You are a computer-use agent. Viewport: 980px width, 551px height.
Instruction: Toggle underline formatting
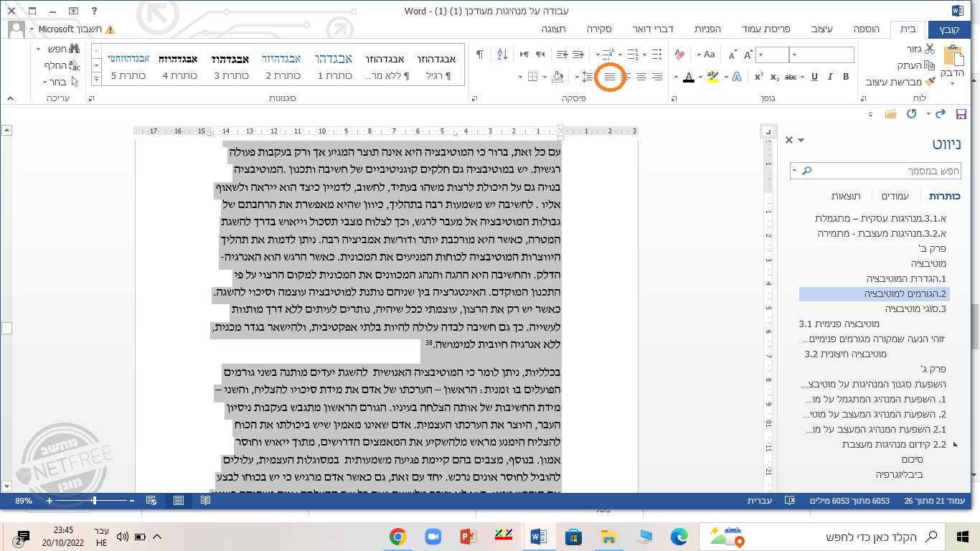pyautogui.click(x=814, y=77)
